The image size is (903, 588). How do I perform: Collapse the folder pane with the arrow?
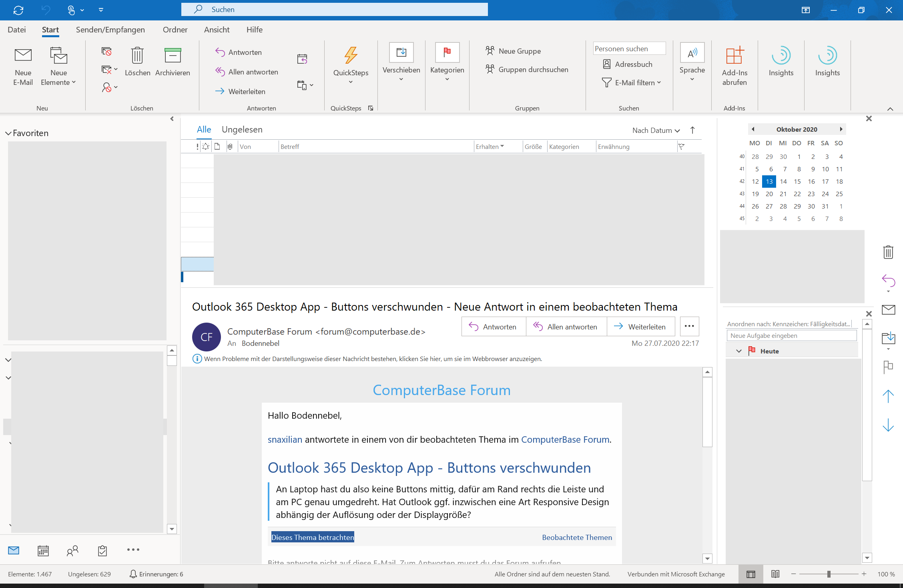(x=172, y=119)
